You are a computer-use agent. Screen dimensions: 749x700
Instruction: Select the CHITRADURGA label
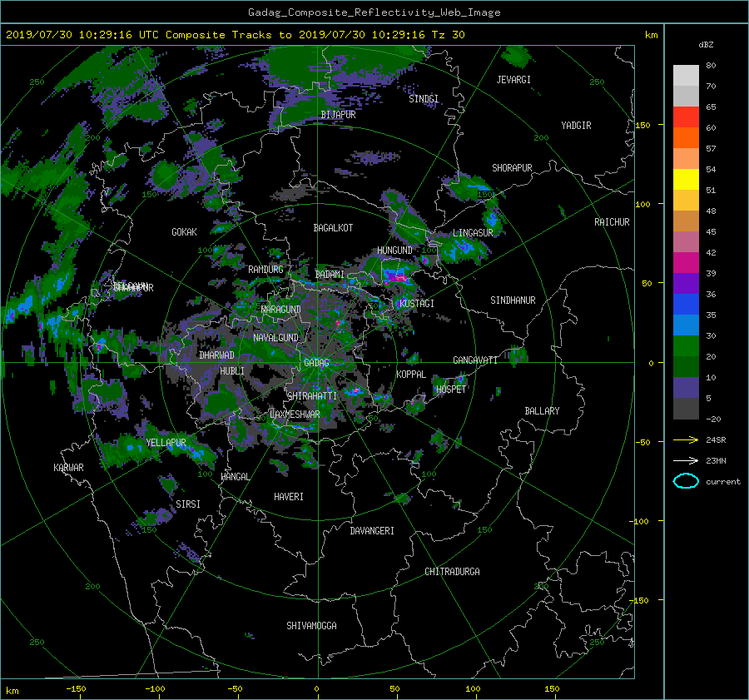pyautogui.click(x=452, y=572)
